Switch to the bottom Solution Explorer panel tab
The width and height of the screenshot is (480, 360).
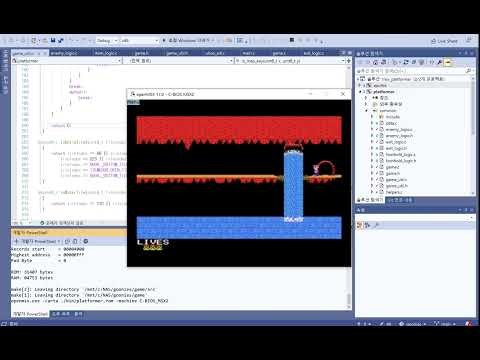click(370, 200)
